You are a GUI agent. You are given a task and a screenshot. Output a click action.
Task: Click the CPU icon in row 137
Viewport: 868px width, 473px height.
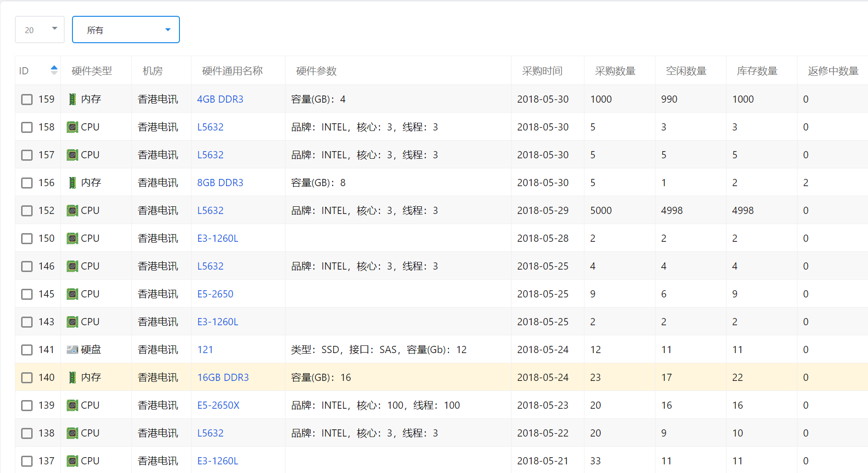coord(72,461)
